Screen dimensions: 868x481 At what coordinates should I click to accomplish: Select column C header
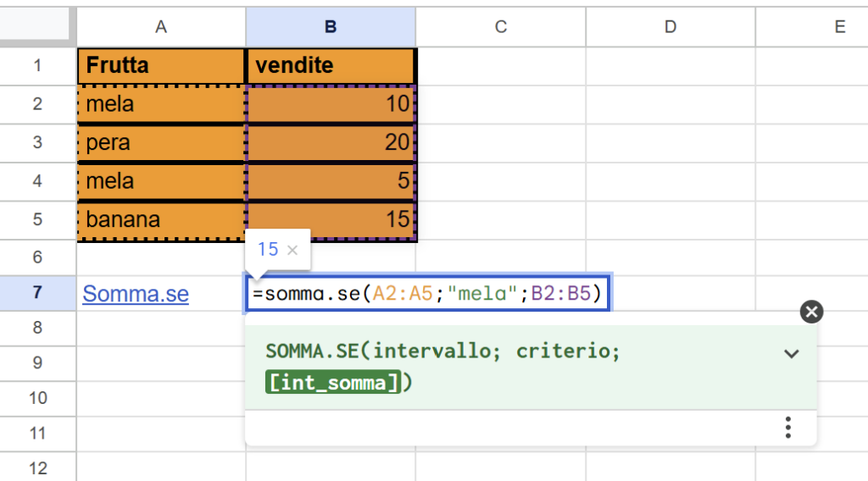click(500, 27)
